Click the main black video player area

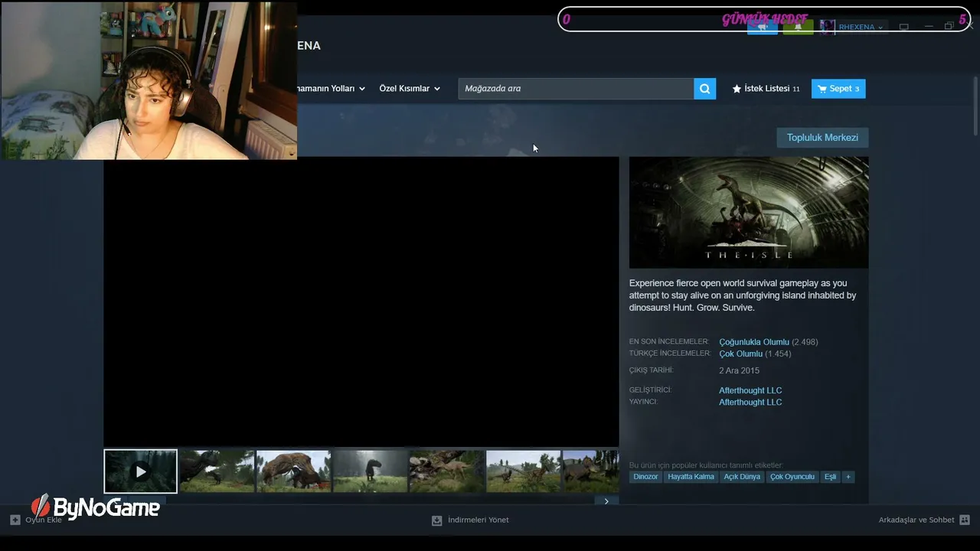(x=361, y=302)
